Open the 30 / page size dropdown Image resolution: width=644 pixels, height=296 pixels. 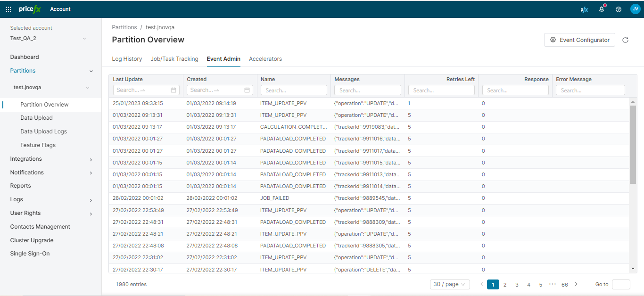pos(450,284)
